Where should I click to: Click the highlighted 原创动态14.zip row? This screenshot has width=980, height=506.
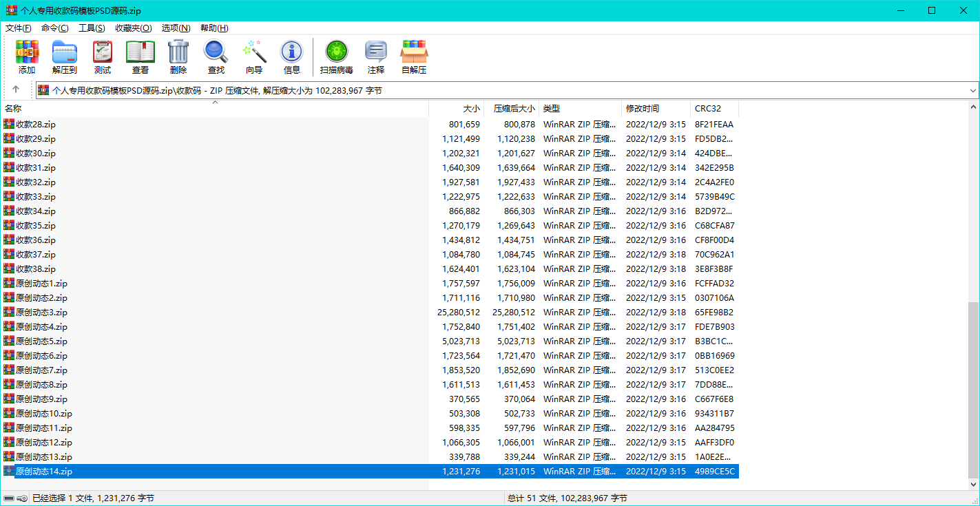[370, 471]
